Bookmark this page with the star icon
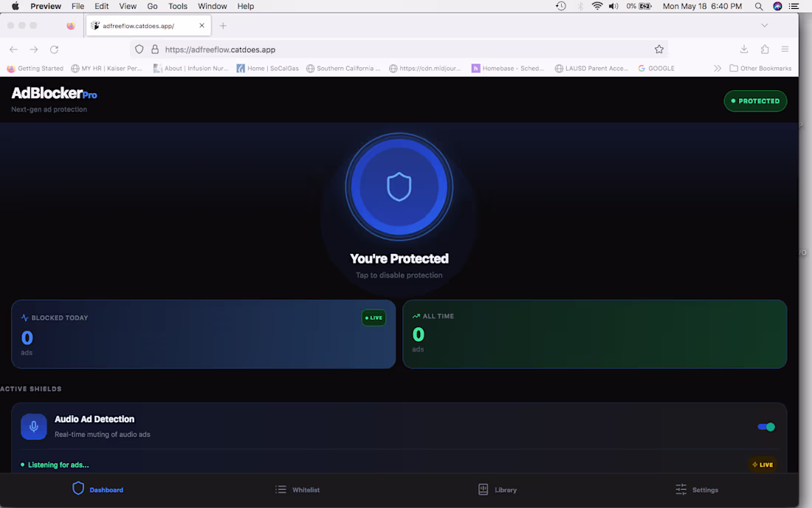 [x=658, y=49]
